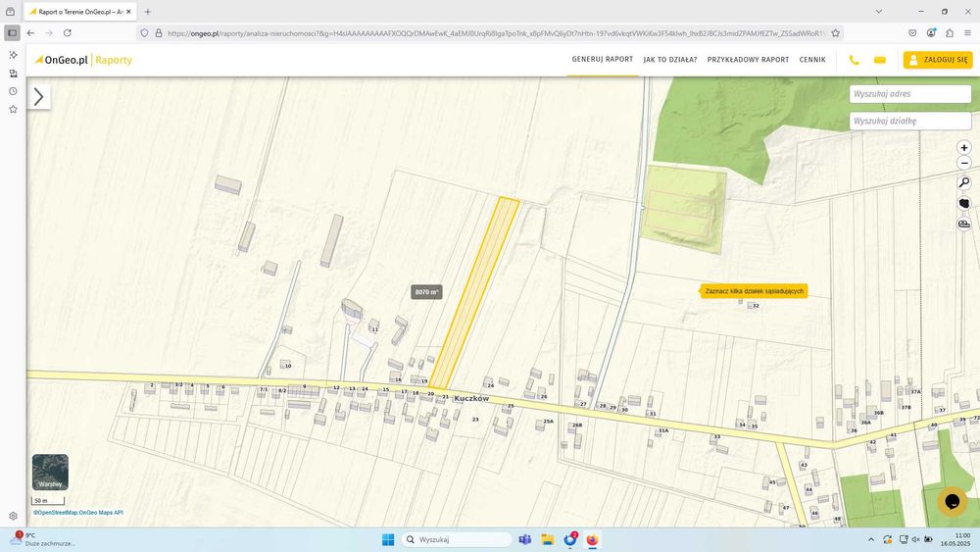This screenshot has height=552, width=980.
Task: Expand the left side panel arrow
Action: [x=39, y=96]
